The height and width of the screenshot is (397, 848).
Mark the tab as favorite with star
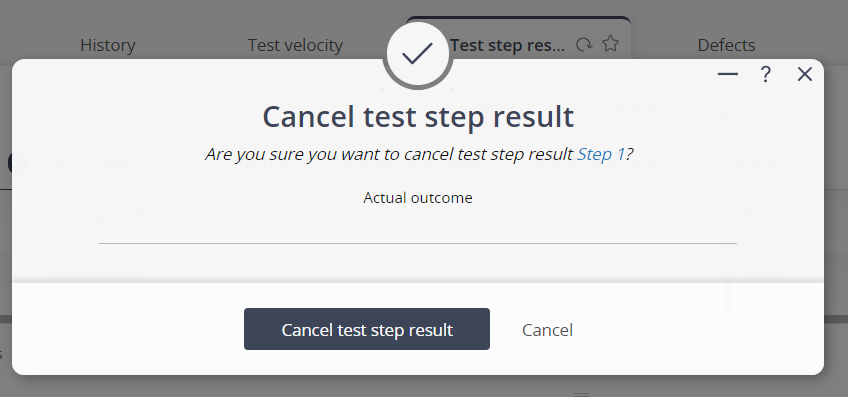tap(611, 44)
